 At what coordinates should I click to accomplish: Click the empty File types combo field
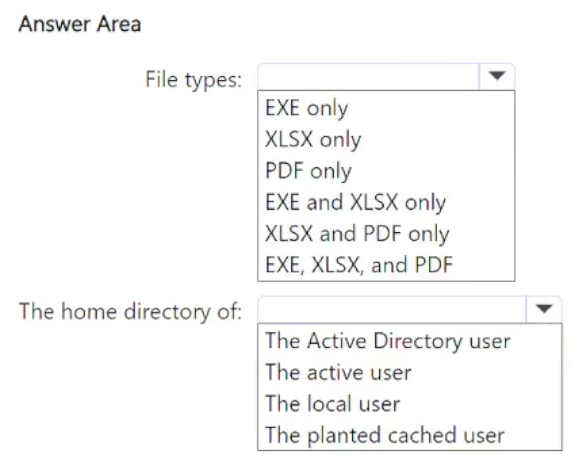[x=369, y=76]
